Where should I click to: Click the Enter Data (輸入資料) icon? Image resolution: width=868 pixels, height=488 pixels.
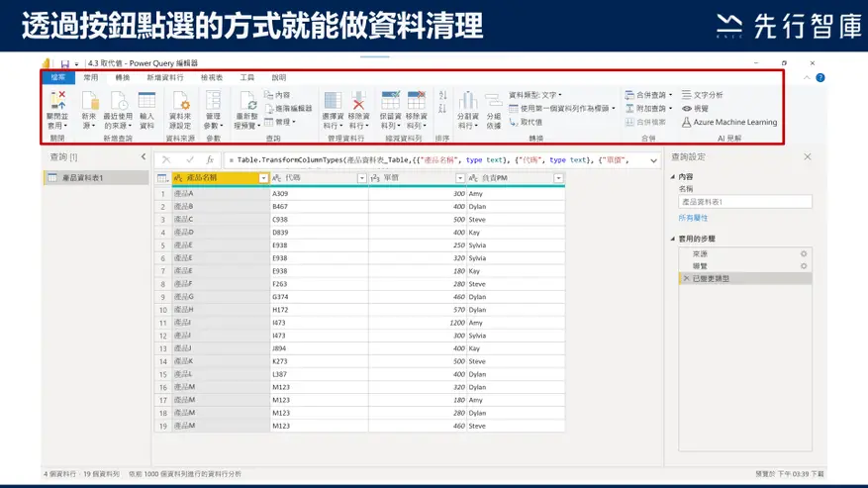point(146,100)
